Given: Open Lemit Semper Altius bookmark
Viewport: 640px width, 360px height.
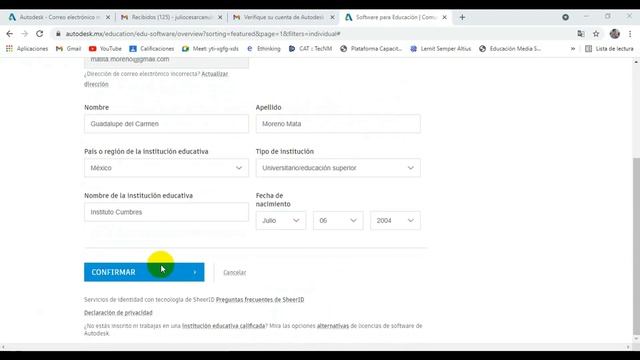Looking at the screenshot, I should tap(440, 49).
